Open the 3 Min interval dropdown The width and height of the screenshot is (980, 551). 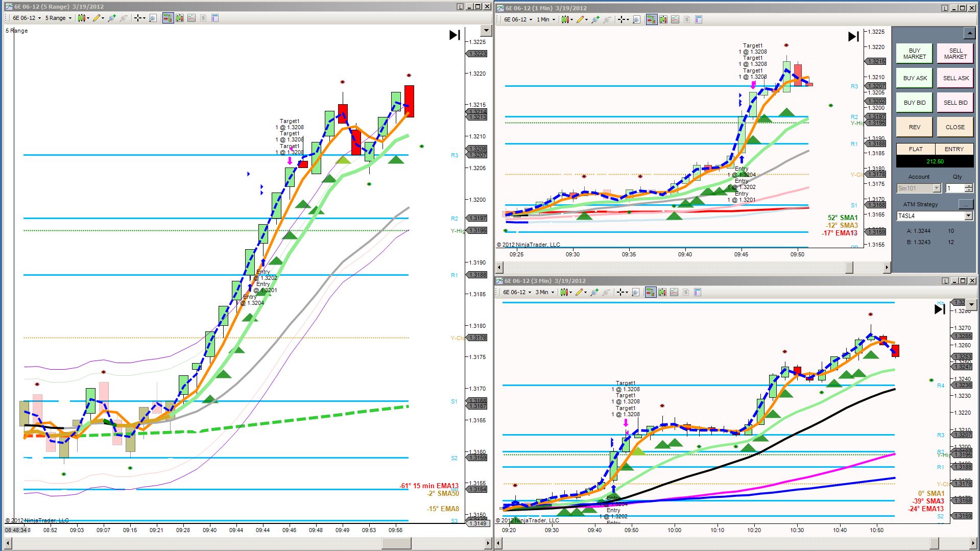[x=545, y=292]
